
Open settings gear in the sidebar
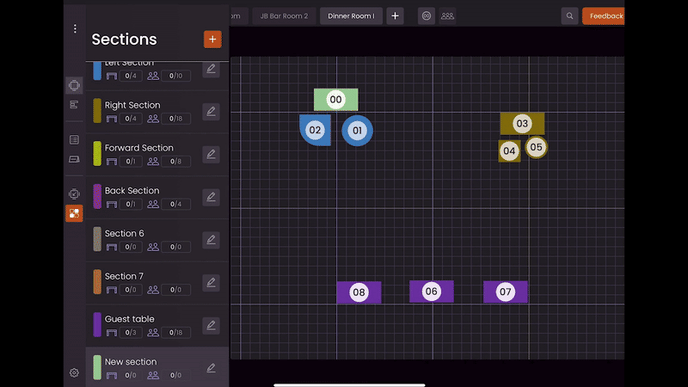pos(74,373)
